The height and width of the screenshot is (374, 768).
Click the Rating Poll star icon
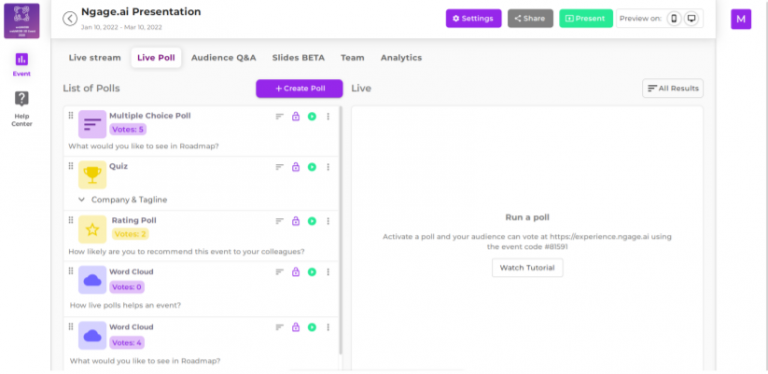tap(92, 229)
